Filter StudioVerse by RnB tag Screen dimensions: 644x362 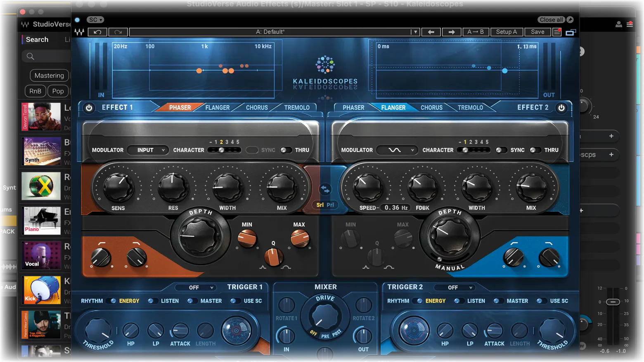35,91
